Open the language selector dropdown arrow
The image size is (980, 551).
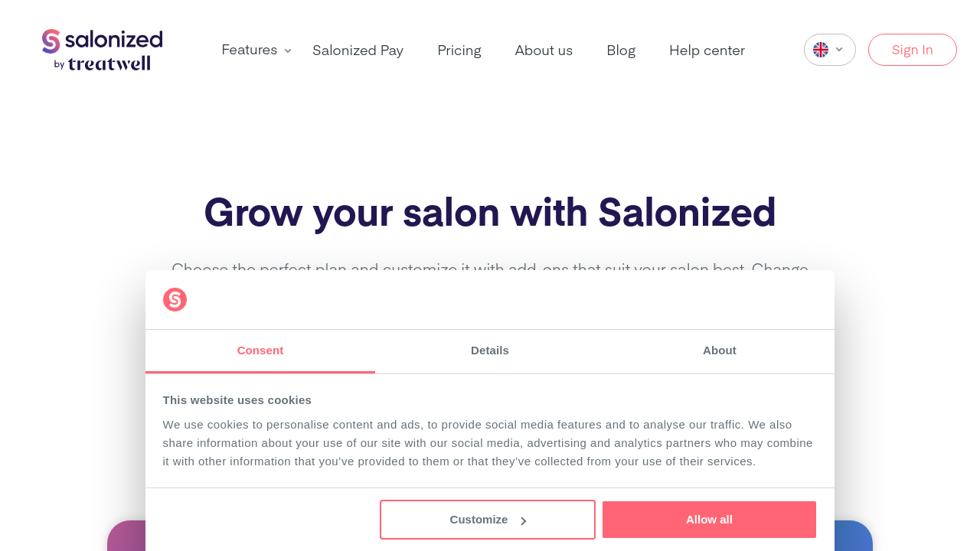click(839, 50)
